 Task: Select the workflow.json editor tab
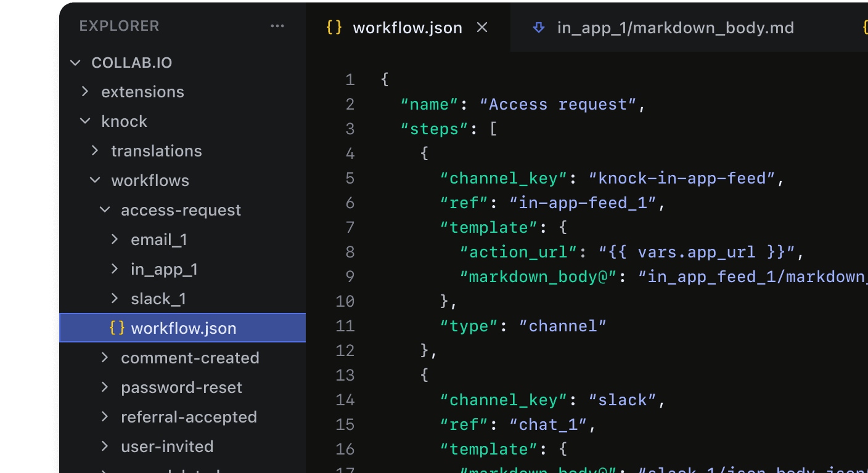[407, 27]
